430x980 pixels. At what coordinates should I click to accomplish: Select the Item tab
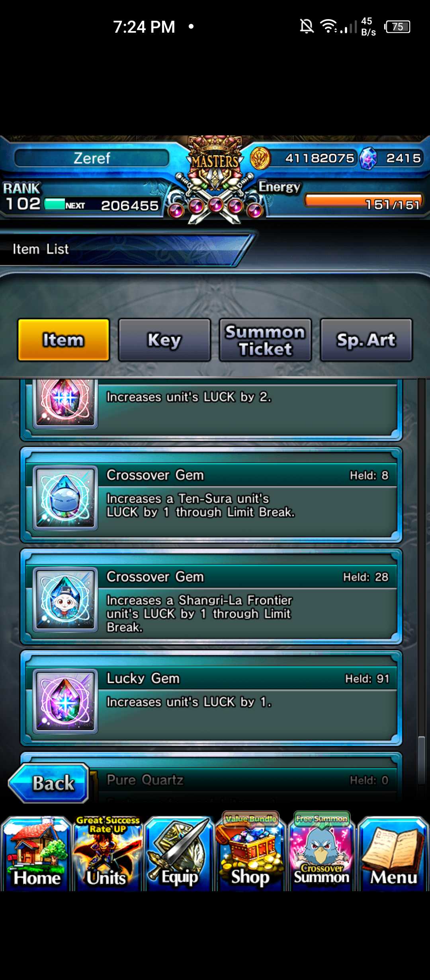tap(63, 340)
